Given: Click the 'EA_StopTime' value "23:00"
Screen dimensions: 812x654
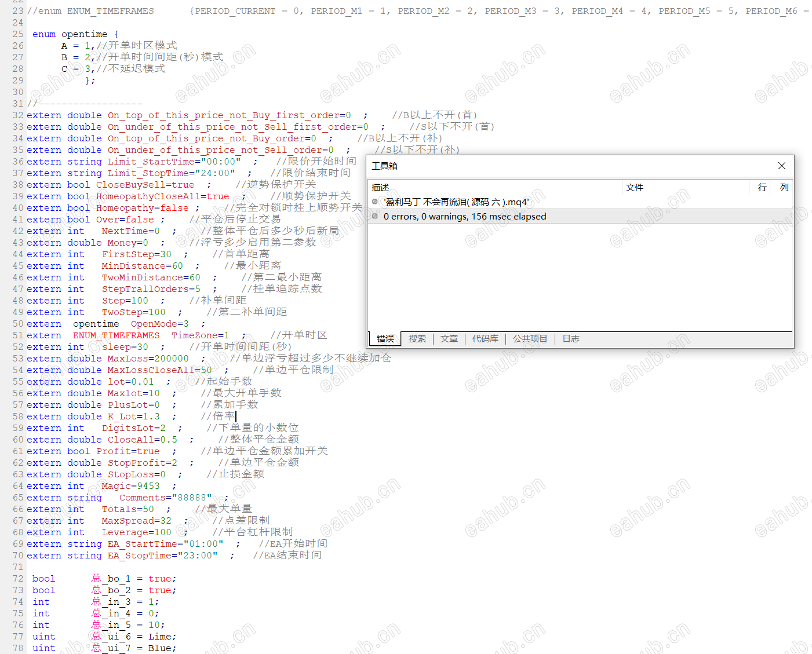Looking at the screenshot, I should point(198,556).
